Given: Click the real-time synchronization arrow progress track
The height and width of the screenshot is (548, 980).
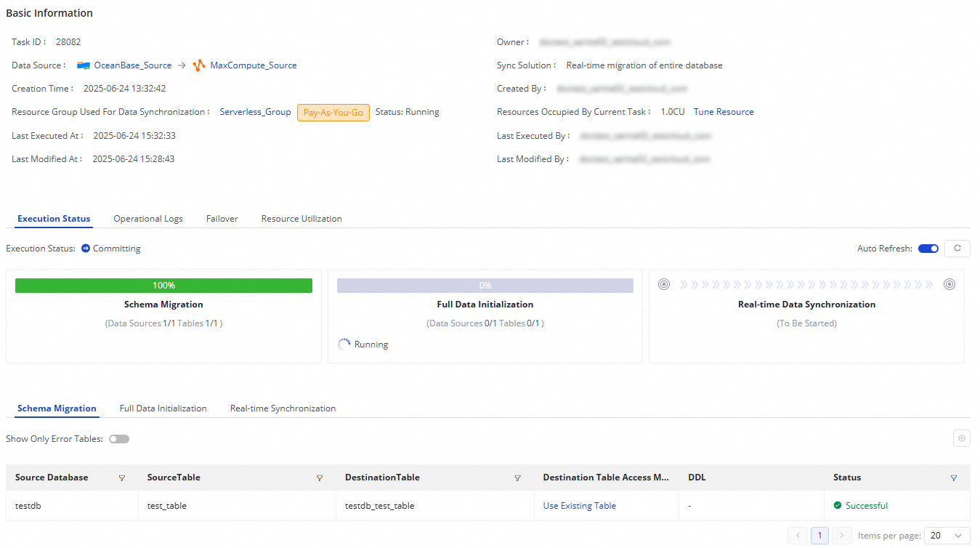Looking at the screenshot, I should 806,284.
